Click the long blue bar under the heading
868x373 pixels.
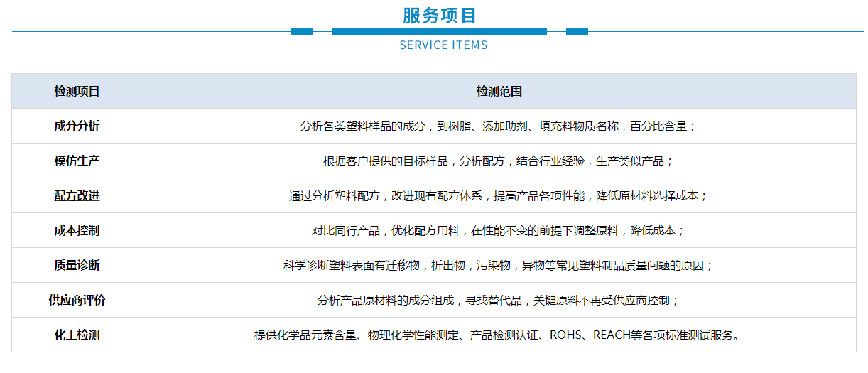click(439, 31)
